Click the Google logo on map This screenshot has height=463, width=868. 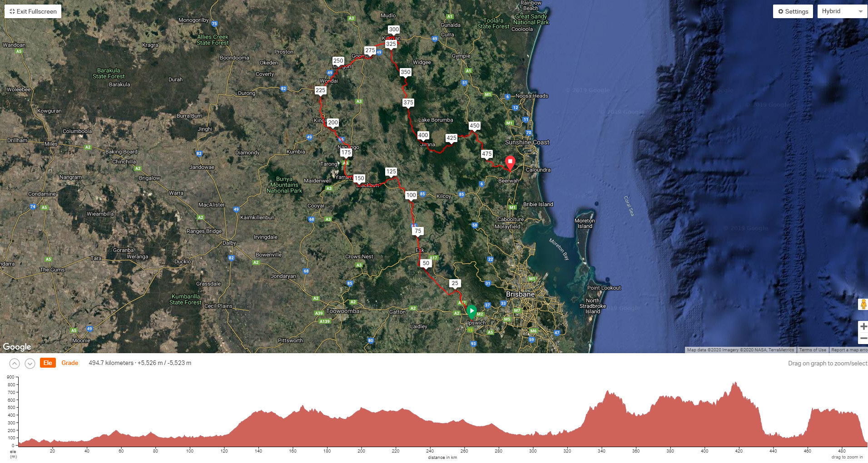click(x=17, y=347)
